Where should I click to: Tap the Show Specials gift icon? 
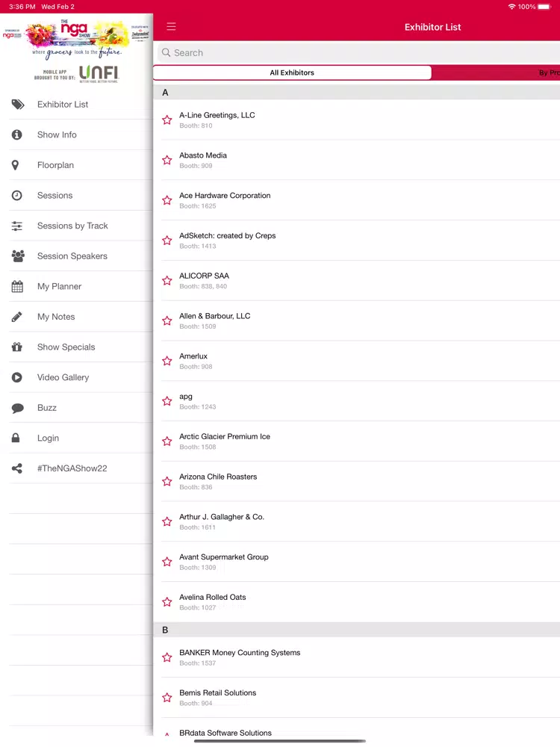[16, 347]
